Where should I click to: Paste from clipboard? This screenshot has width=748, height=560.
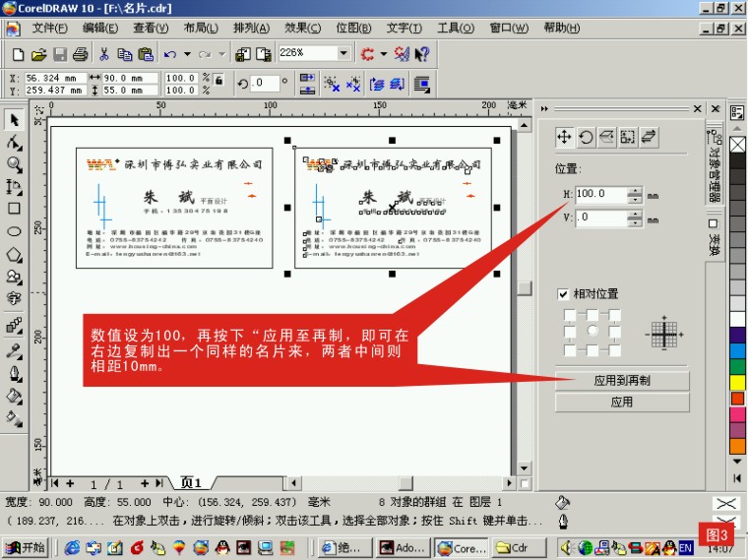tap(146, 54)
